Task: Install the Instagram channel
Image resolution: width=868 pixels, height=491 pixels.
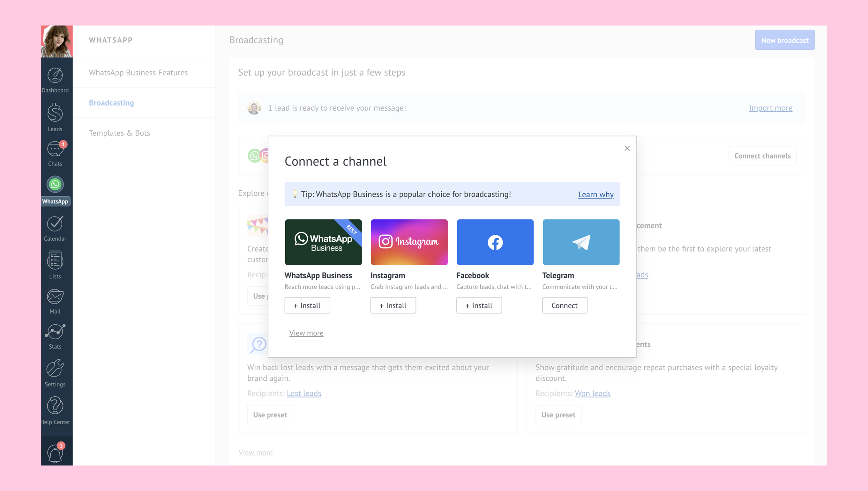Action: (x=393, y=305)
